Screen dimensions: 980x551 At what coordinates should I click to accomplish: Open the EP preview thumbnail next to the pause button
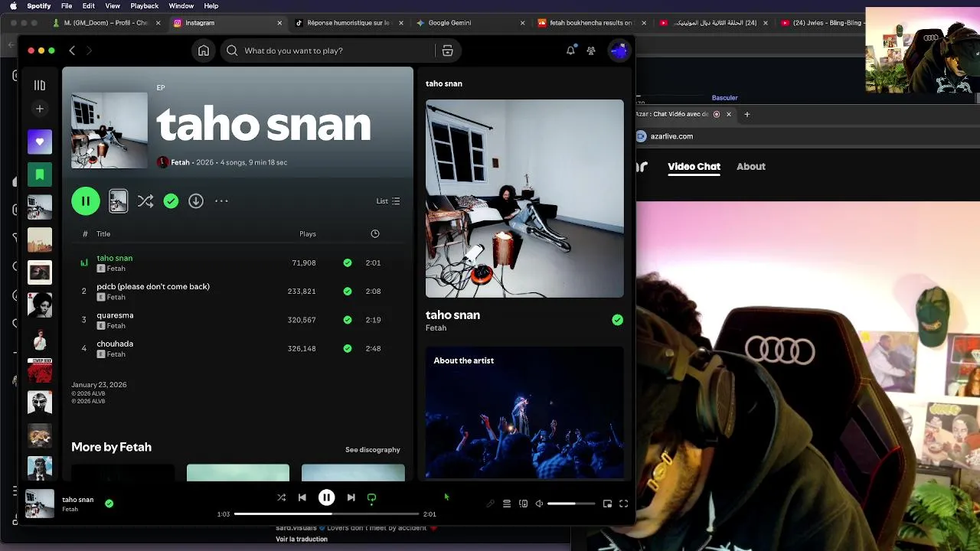(x=118, y=201)
